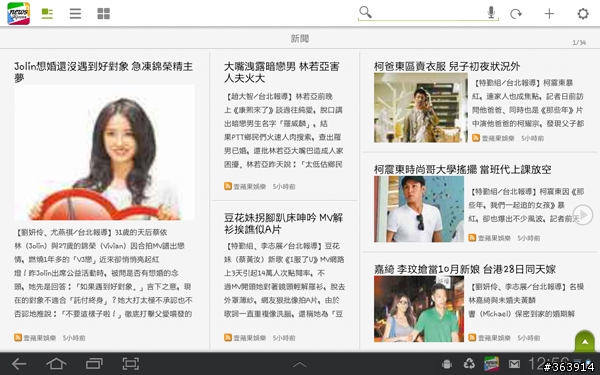
Task: Open headline 豆花妹拐腳趴床呻吟
Action: click(284, 223)
